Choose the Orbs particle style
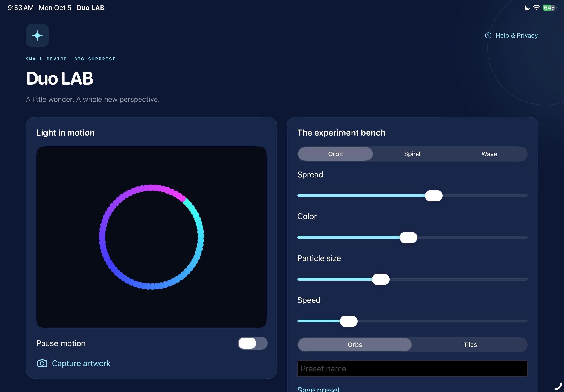This screenshot has width=564, height=392. coord(355,345)
